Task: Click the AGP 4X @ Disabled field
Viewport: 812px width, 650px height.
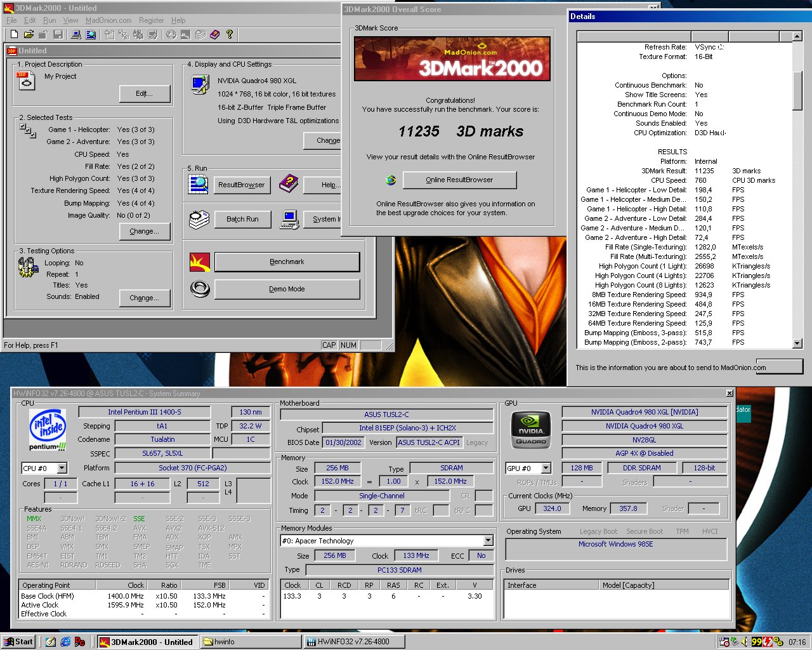Action: pos(644,453)
